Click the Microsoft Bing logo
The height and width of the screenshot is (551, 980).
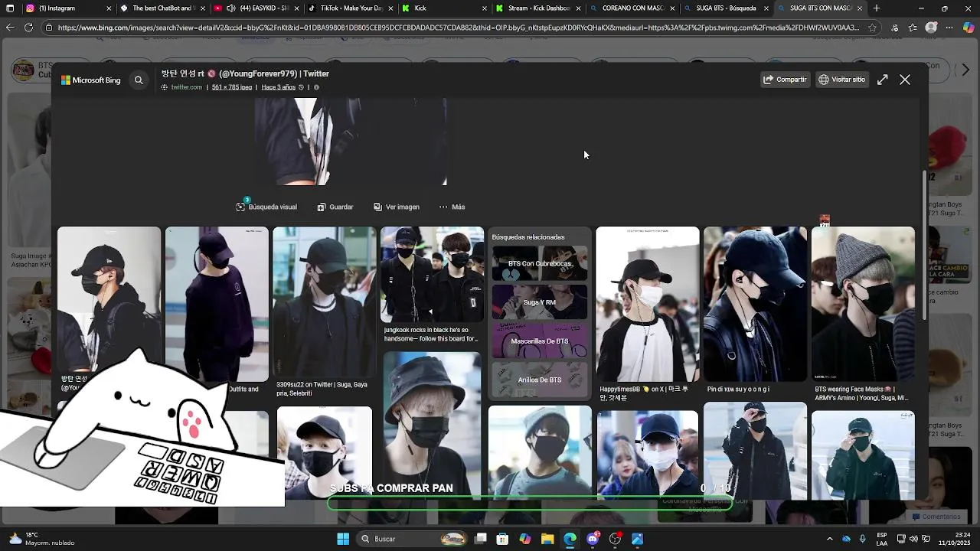click(x=91, y=80)
